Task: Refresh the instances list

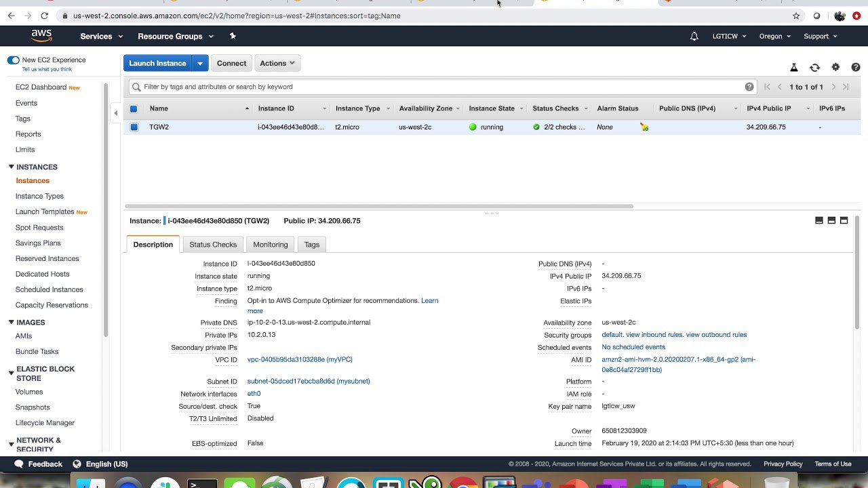Action: 815,67
